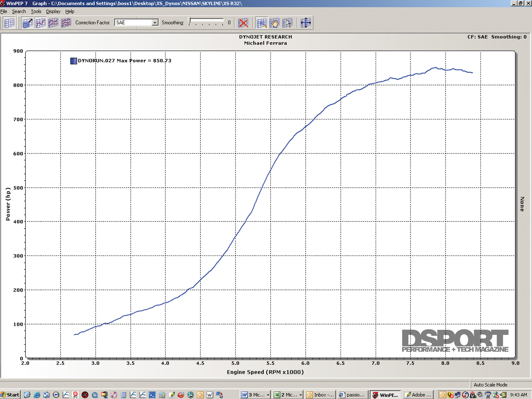
Task: Launch Internet Explorer from Quick Launch
Action: pos(37,395)
